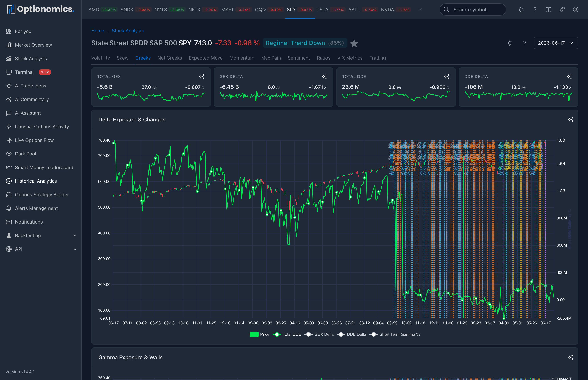This screenshot has height=380, width=588.
Task: Toggle GEX Delta series in legend
Action: coord(319,334)
